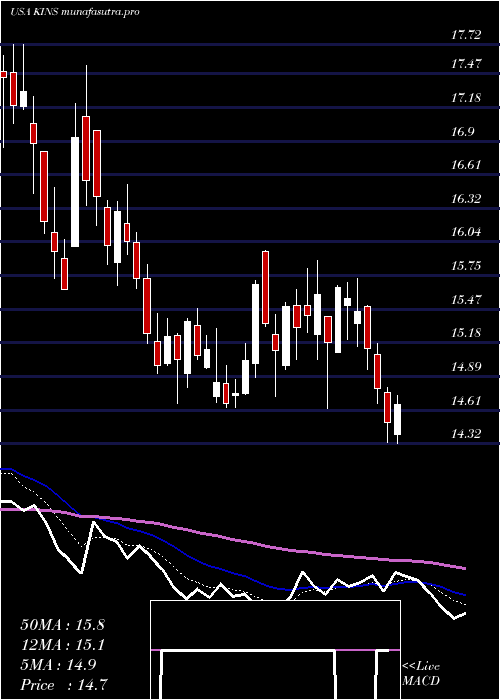The height and width of the screenshot is (700, 500).
Task: Click the last white candlestick near 14.5
Action: (397, 419)
